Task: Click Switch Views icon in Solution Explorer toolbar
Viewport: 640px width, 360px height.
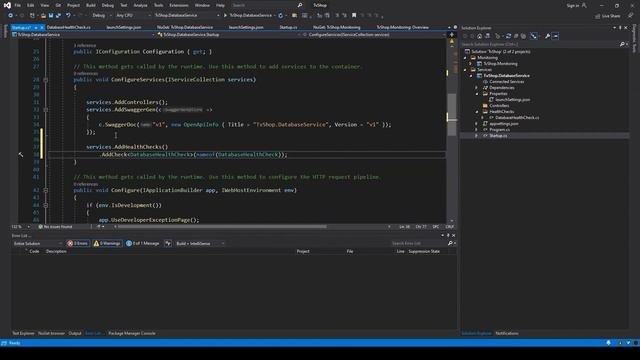Action: 487,36
